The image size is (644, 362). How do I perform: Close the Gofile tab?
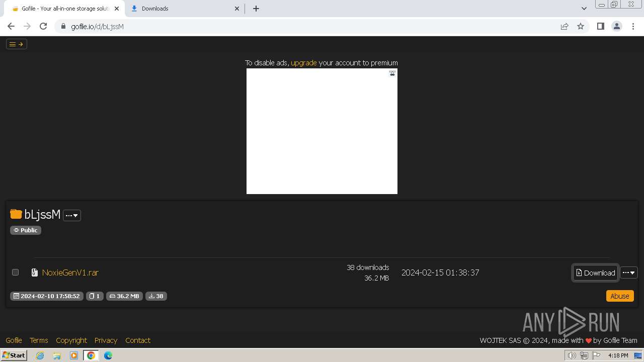coord(117,9)
